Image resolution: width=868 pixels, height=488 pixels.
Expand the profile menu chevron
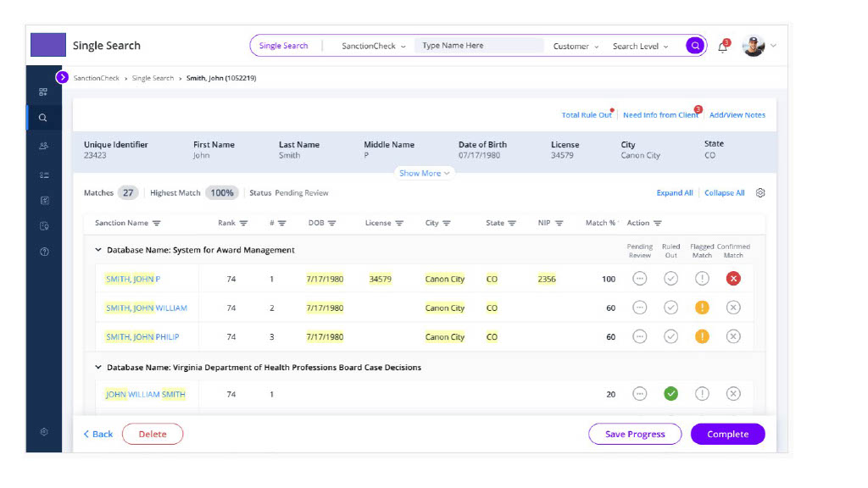(773, 46)
